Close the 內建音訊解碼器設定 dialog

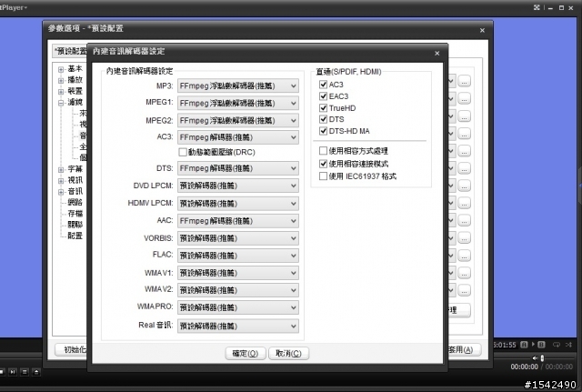436,53
